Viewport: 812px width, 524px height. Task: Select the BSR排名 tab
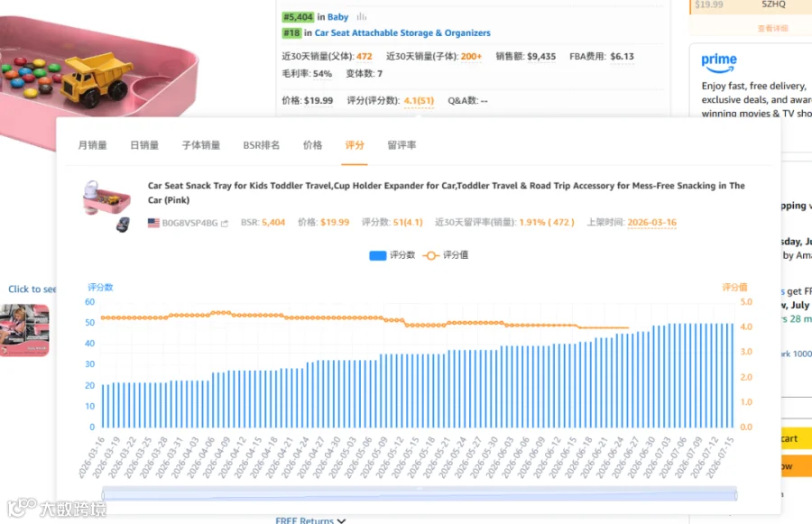coord(262,145)
